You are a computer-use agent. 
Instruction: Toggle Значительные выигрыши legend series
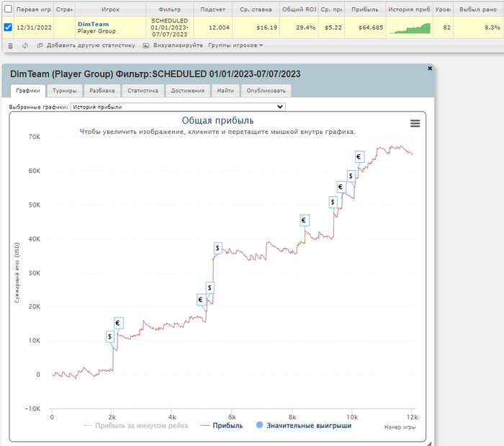[304, 425]
